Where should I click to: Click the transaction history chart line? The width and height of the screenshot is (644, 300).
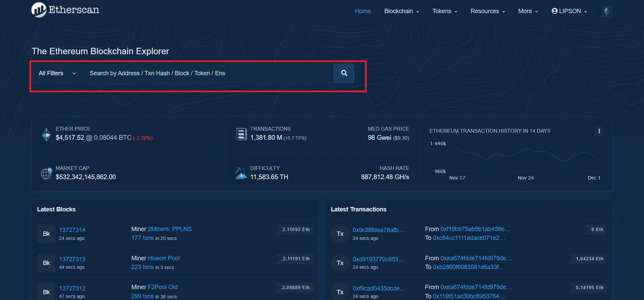[x=523, y=154]
